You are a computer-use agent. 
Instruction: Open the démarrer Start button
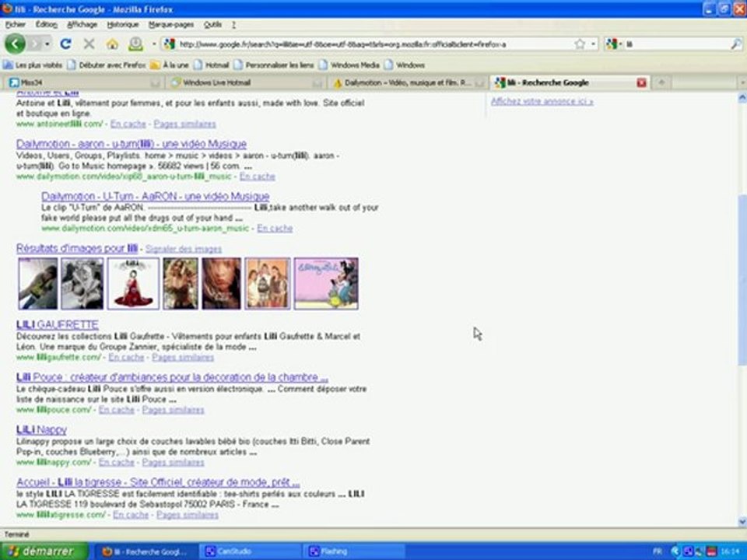tap(44, 551)
